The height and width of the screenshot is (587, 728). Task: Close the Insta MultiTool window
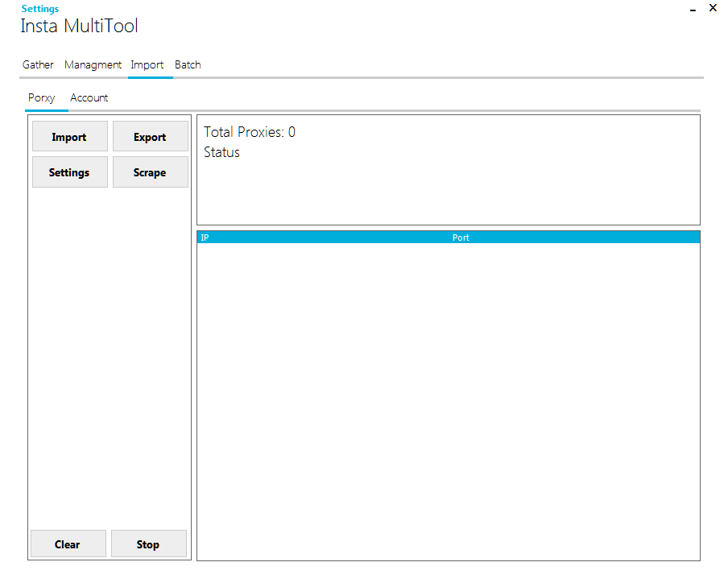tap(714, 7)
